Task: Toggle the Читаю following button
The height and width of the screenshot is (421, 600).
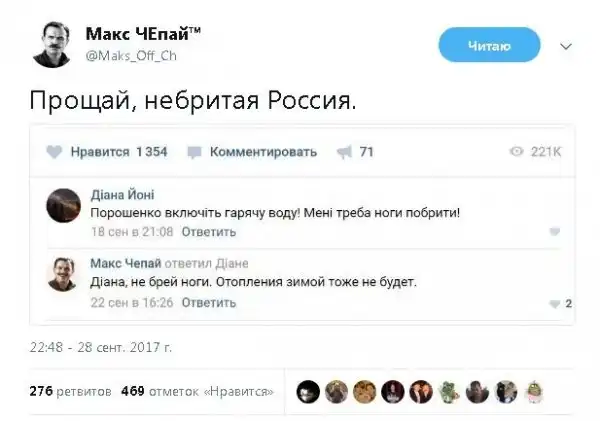Action: coord(490,45)
